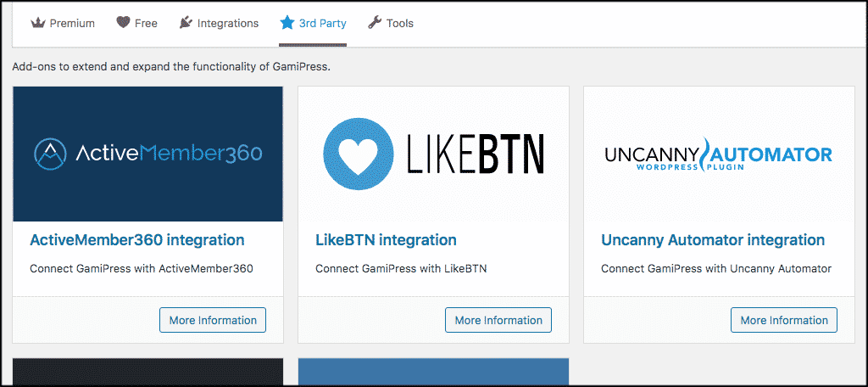Click the dark partially visible add-on banner
868x387 pixels.
pos(147,372)
